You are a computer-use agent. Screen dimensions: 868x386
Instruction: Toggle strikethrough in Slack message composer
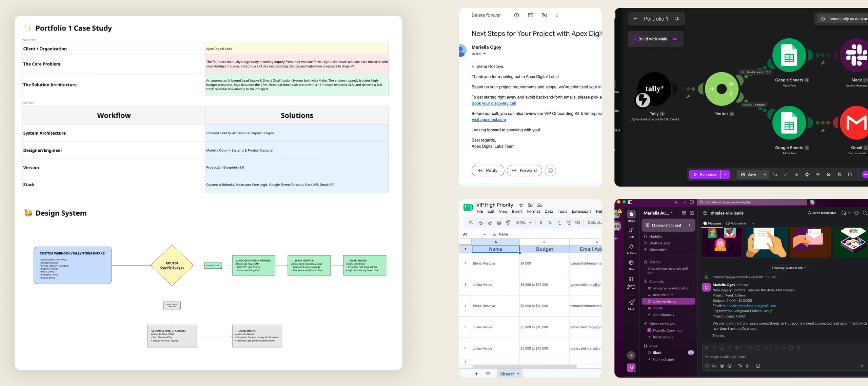coord(729,348)
